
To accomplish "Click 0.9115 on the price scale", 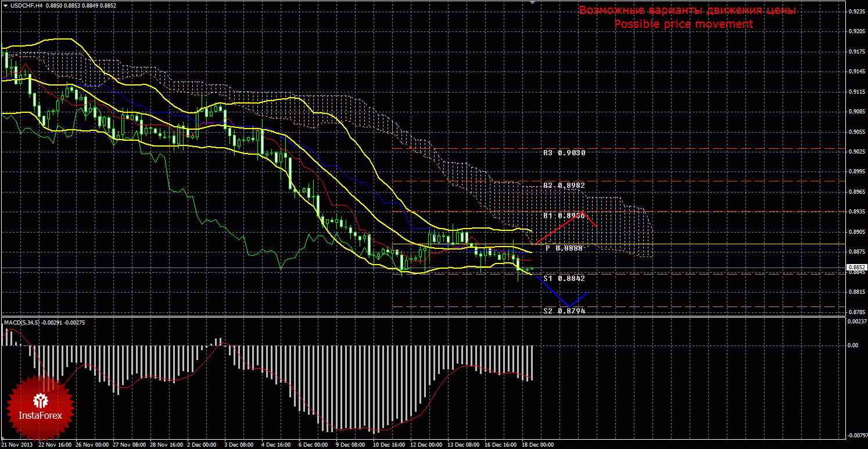I will pos(856,92).
